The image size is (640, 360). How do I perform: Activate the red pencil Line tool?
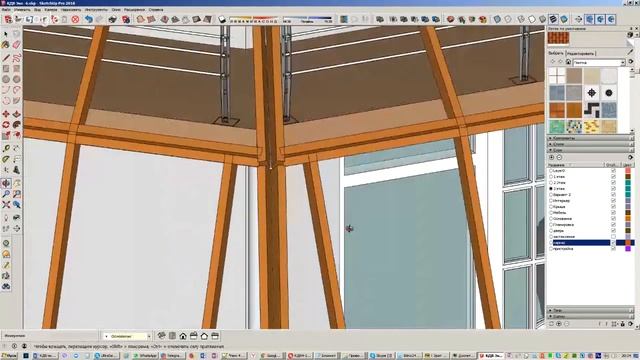click(6, 58)
